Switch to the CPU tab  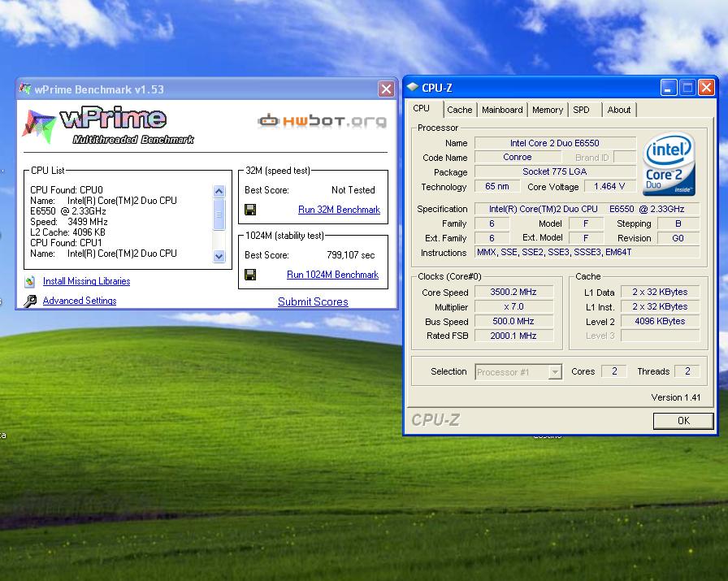[422, 109]
